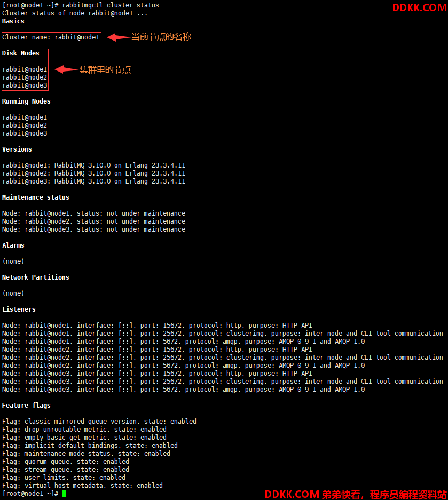This screenshot has height=500, width=448.
Task: Click rabbit@node1 port 5672 amqp listener line
Action: pyautogui.click(x=184, y=341)
